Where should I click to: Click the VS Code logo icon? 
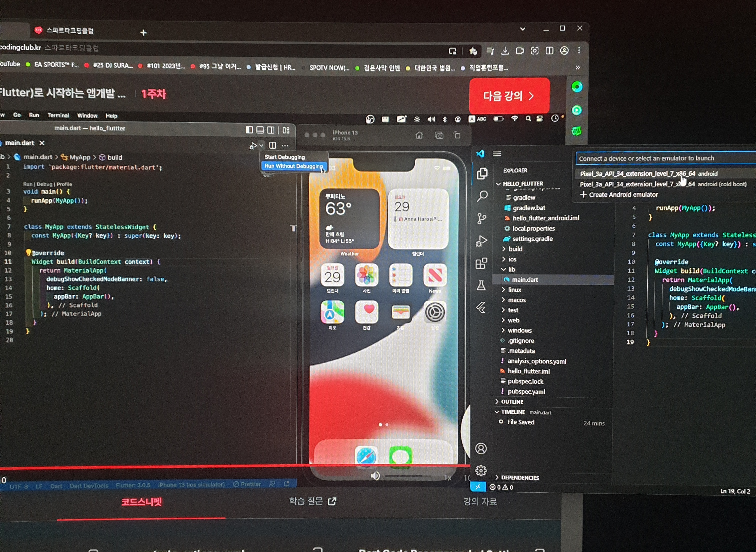pos(480,154)
